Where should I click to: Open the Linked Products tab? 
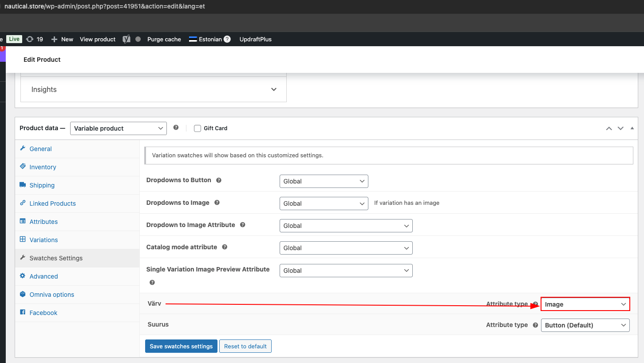tap(78, 203)
